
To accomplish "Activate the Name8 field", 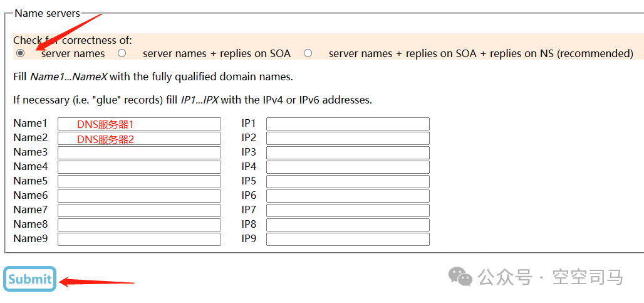I will point(139,225).
